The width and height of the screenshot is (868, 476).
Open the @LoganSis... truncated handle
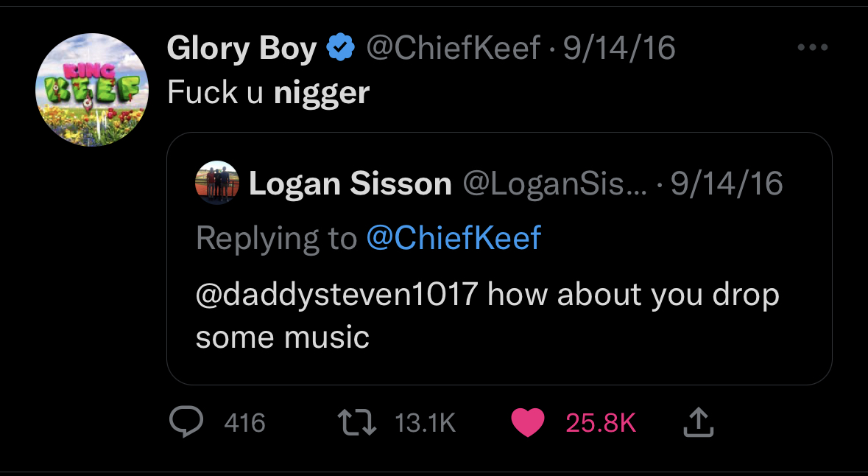tap(554, 184)
